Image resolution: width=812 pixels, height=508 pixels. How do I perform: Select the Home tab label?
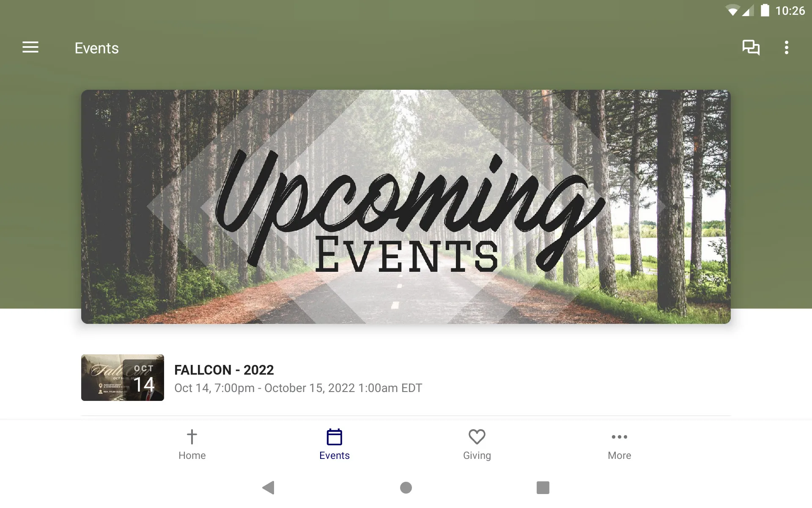[x=192, y=455]
